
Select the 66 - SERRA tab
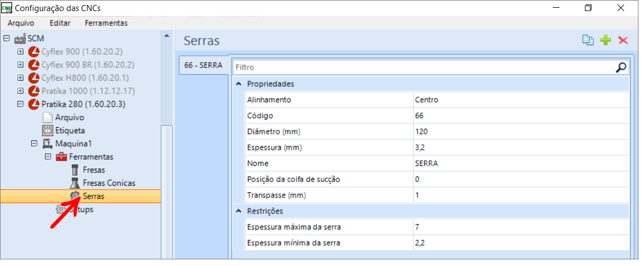203,65
